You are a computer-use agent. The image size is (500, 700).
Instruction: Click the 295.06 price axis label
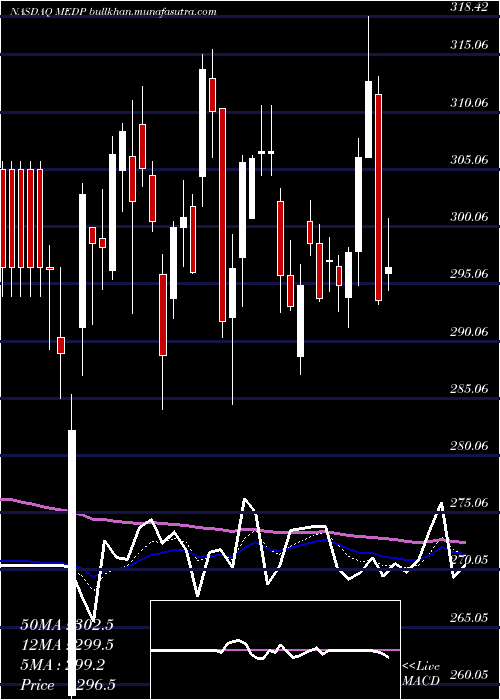pos(471,275)
